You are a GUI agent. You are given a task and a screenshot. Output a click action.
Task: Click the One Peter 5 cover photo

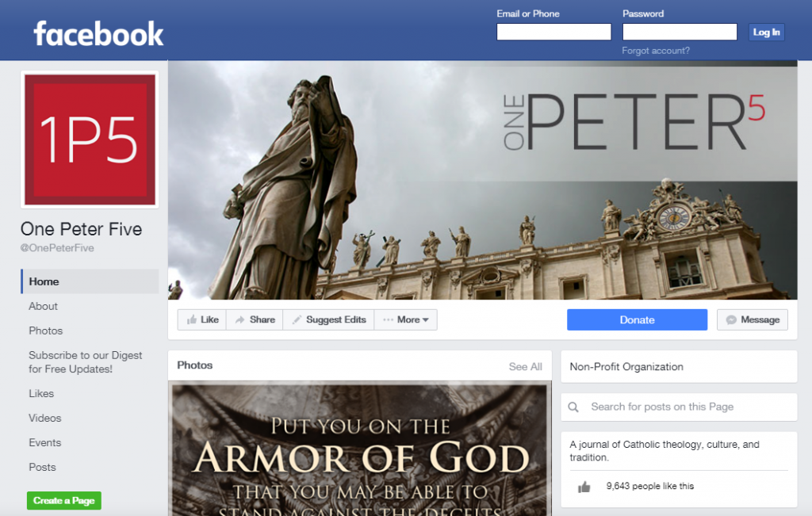[x=483, y=180]
